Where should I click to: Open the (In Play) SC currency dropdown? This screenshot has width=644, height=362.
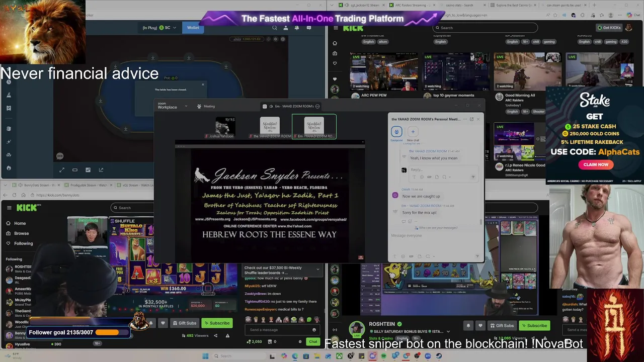tap(159, 28)
